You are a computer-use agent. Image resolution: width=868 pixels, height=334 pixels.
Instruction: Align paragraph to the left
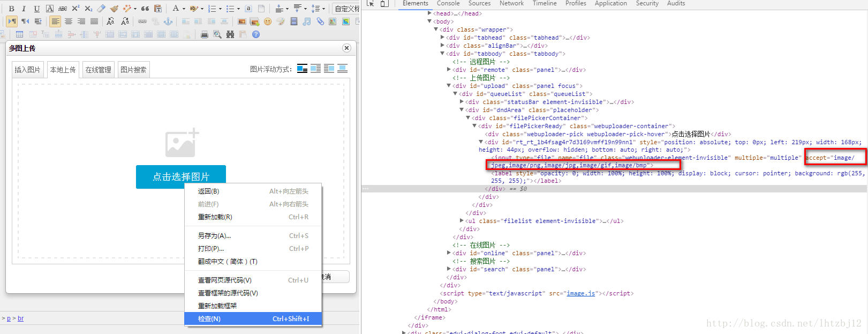(55, 21)
